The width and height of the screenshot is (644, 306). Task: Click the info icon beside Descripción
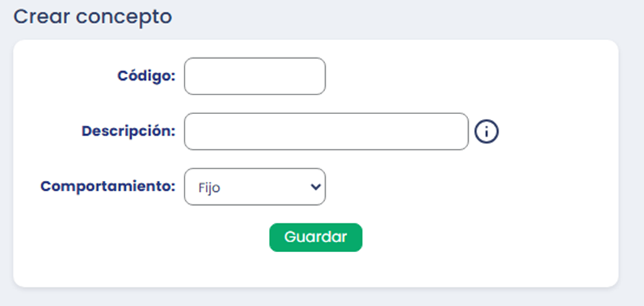coord(487,132)
